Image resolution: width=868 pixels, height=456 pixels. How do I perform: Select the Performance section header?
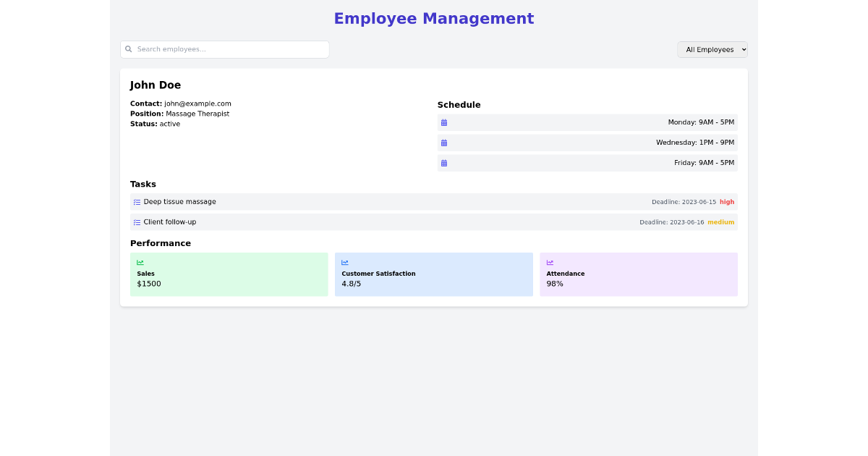(x=161, y=243)
